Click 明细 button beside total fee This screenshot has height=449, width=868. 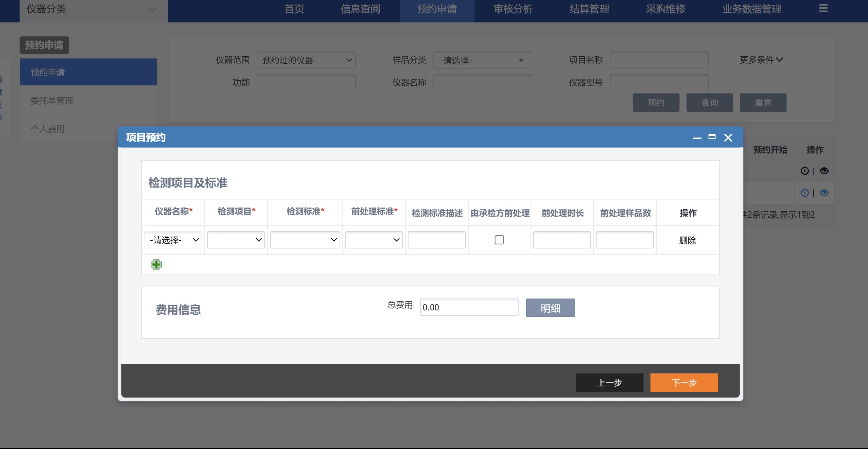[550, 308]
